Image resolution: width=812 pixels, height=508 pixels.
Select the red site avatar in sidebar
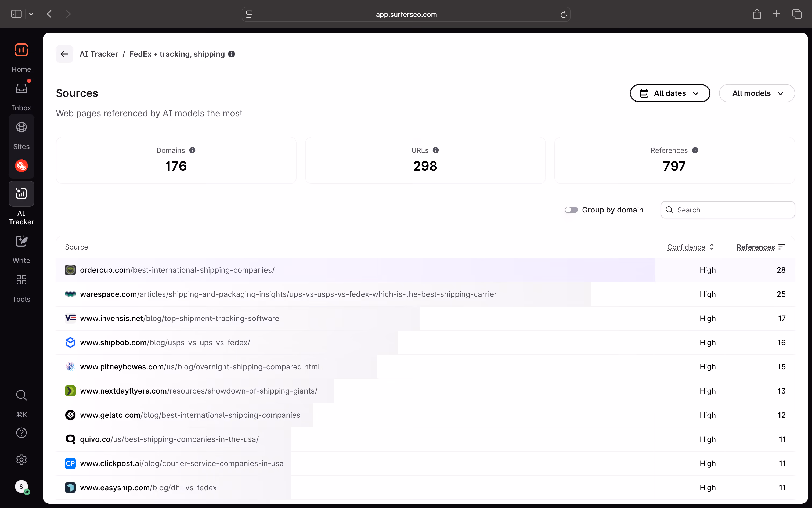coord(21,166)
